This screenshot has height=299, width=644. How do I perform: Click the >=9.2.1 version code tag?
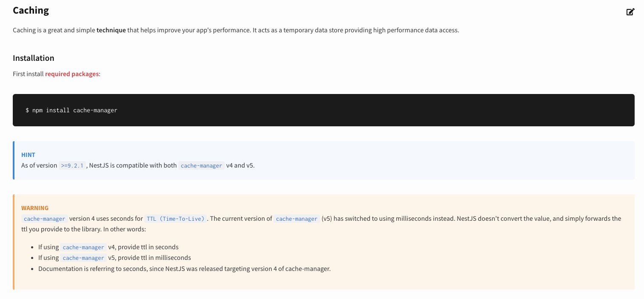(73, 165)
